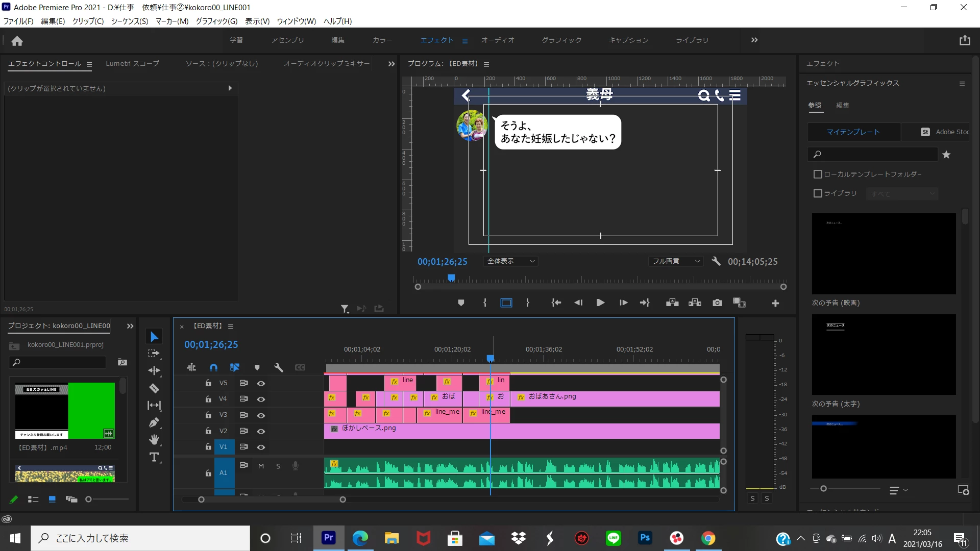Open the My Templates tab マイテンプレート

click(853, 132)
